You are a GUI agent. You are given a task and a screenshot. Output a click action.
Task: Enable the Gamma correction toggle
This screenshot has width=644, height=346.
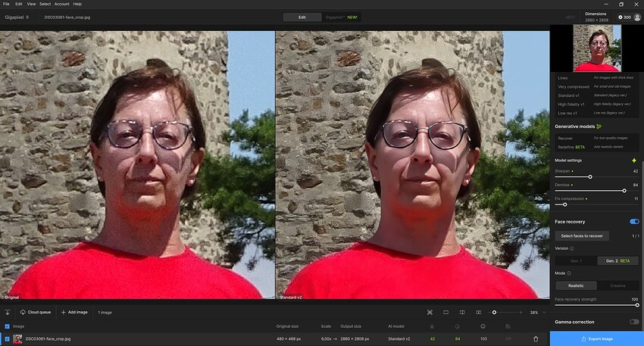[634, 322]
